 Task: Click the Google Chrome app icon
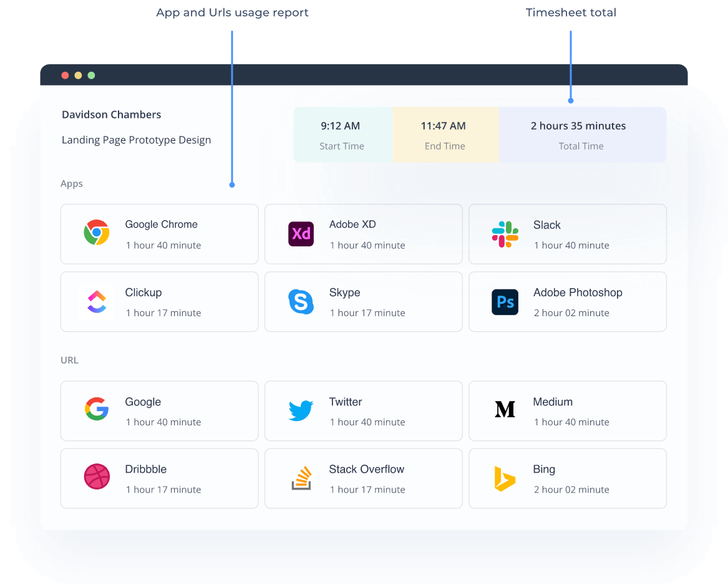97,233
